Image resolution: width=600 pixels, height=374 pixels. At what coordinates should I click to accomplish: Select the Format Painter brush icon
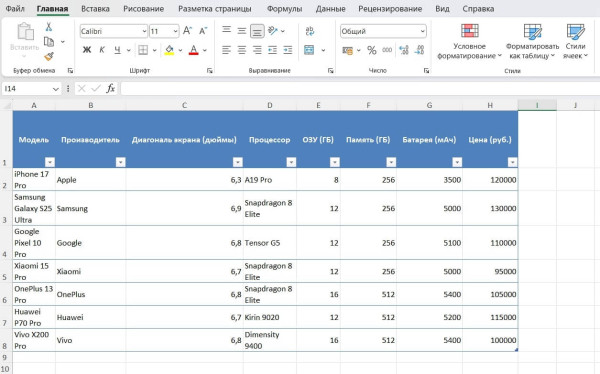(49, 57)
